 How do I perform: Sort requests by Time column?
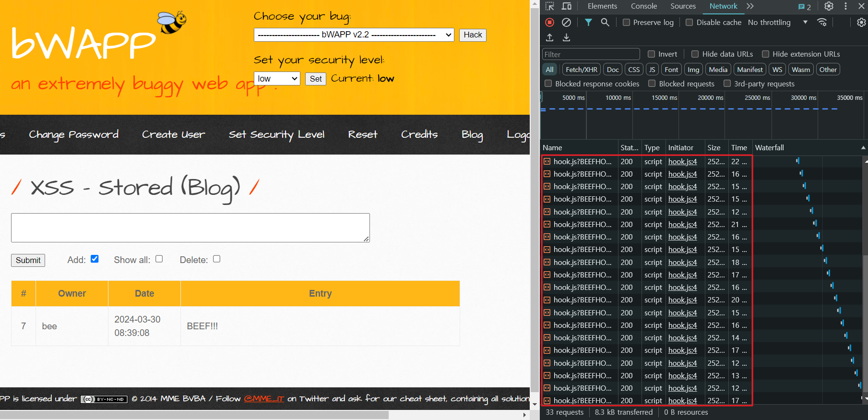click(x=739, y=148)
